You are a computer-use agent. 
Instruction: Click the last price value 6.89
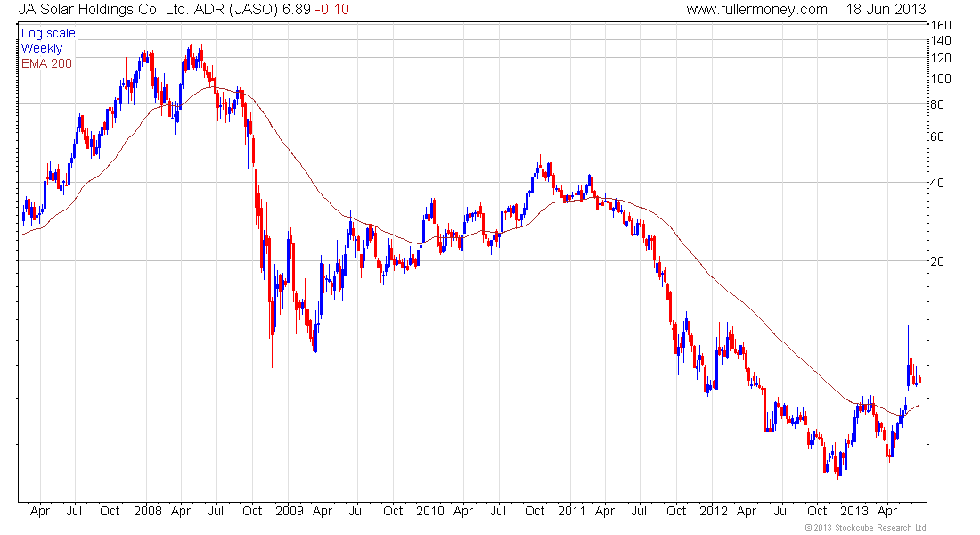click(297, 10)
